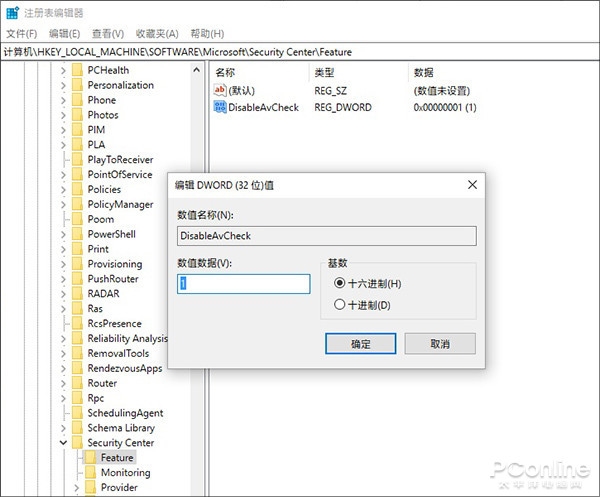The height and width of the screenshot is (497, 600).
Task: Click the 数值数据(V) input field
Action: [244, 284]
